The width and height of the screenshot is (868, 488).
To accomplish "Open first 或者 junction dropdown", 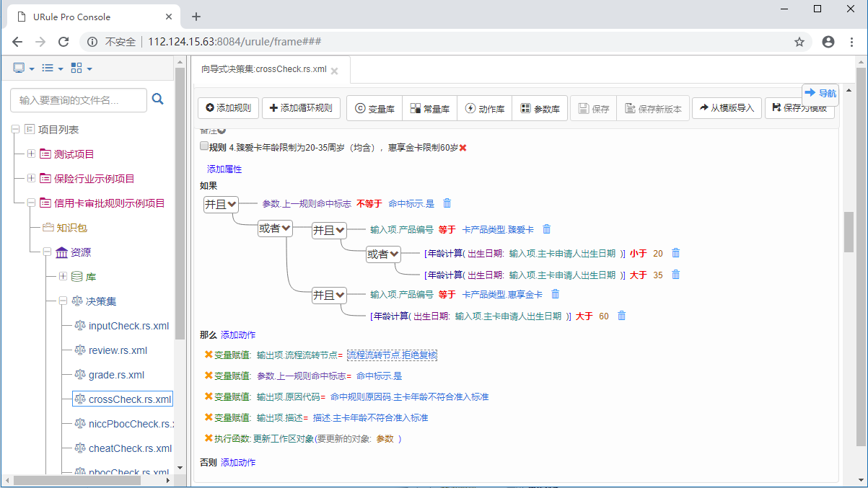I will [276, 229].
